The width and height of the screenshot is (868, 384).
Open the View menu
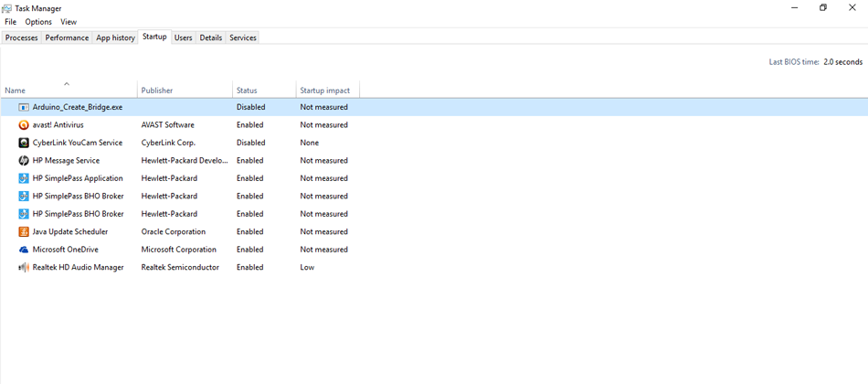click(x=69, y=22)
